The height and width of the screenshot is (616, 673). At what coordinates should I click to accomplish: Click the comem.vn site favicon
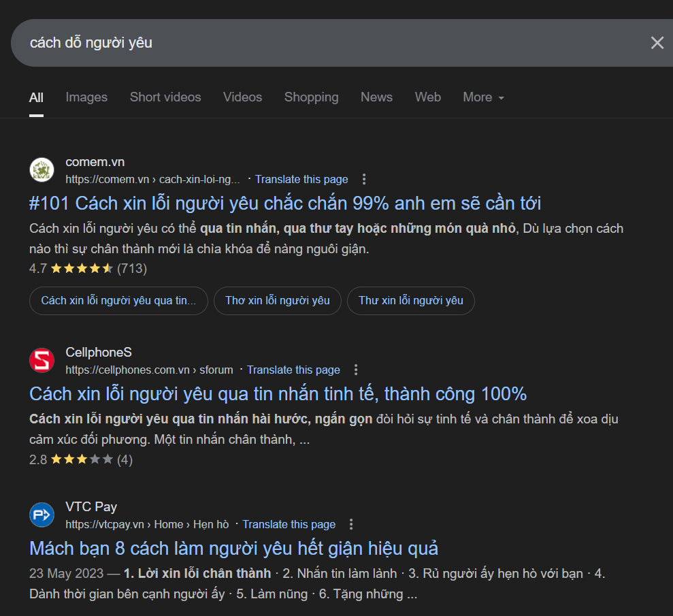(42, 170)
